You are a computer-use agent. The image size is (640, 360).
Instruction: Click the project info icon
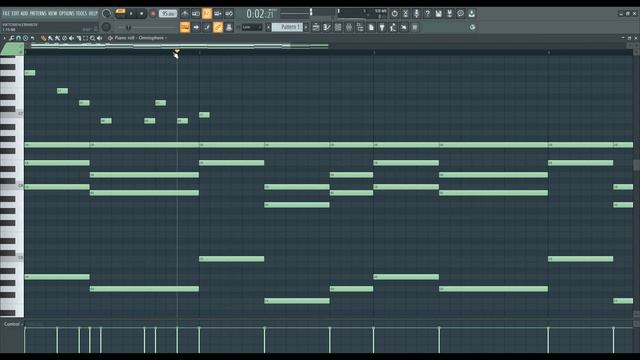coord(460,13)
